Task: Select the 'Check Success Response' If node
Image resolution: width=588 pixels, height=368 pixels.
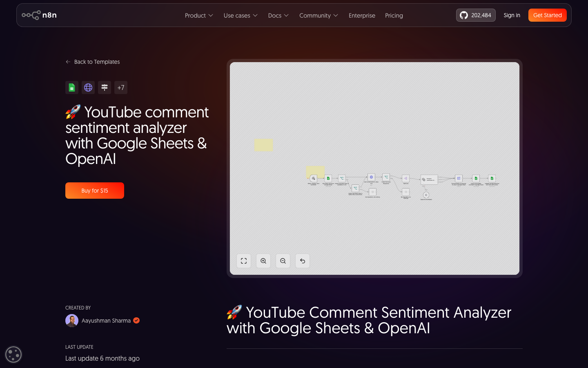Action: coord(386,177)
